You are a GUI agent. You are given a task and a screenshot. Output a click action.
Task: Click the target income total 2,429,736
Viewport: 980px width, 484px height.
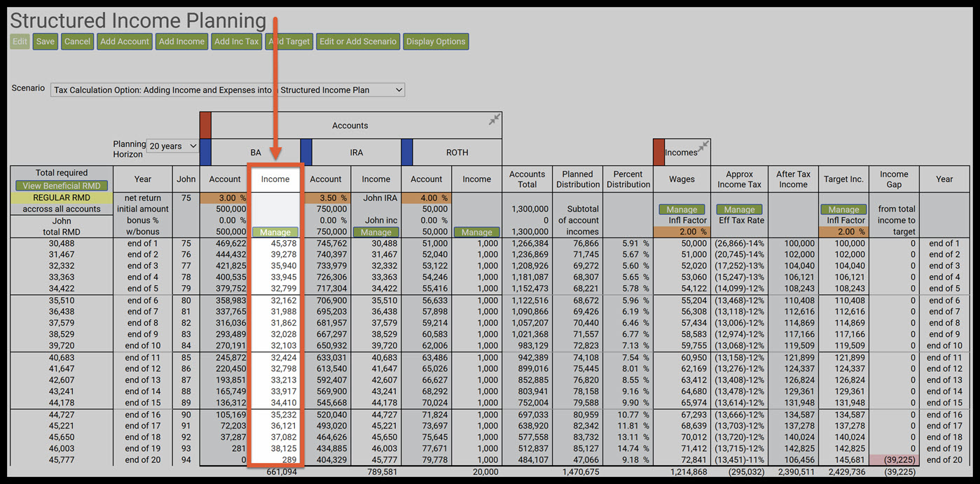pos(847,472)
